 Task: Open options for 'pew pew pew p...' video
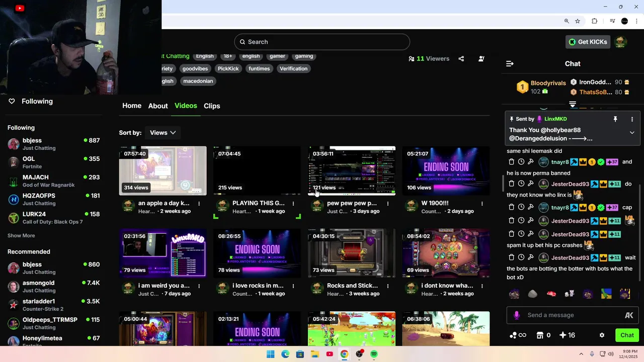click(388, 204)
